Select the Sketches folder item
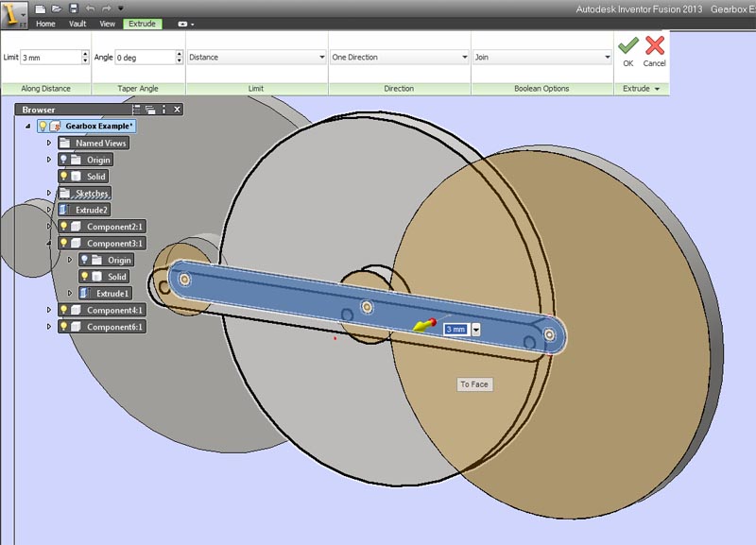Viewport: 756px width, 545px height. coord(85,194)
